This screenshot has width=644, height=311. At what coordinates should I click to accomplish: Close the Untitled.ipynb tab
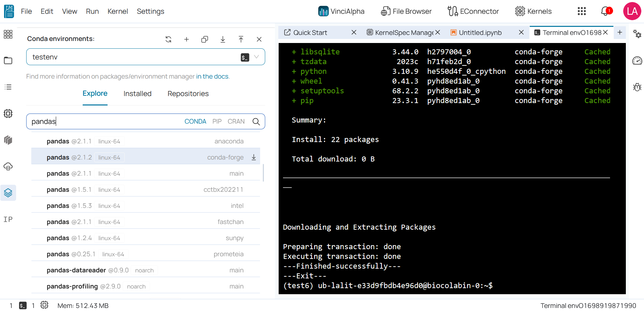pyautogui.click(x=521, y=32)
